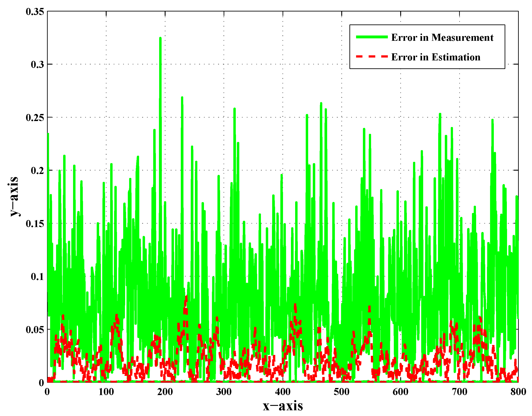Click the 0.2 y-axis tick label
532x416 pixels.
click(x=37, y=170)
